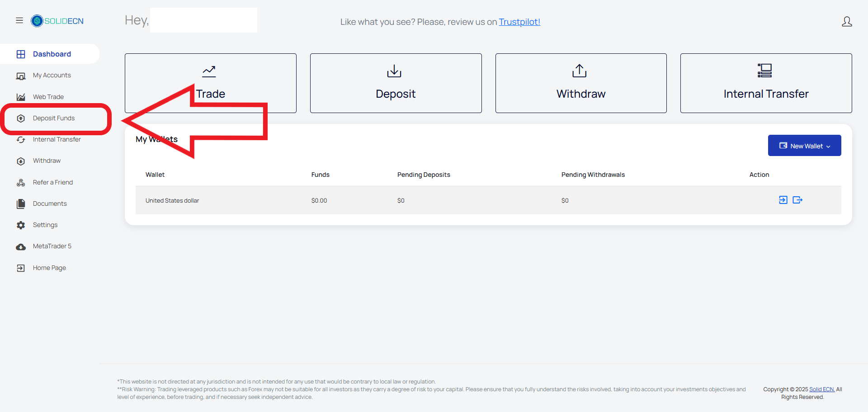Toggle the hamburger sidebar menu
The height and width of the screenshot is (412, 868).
coord(19,20)
